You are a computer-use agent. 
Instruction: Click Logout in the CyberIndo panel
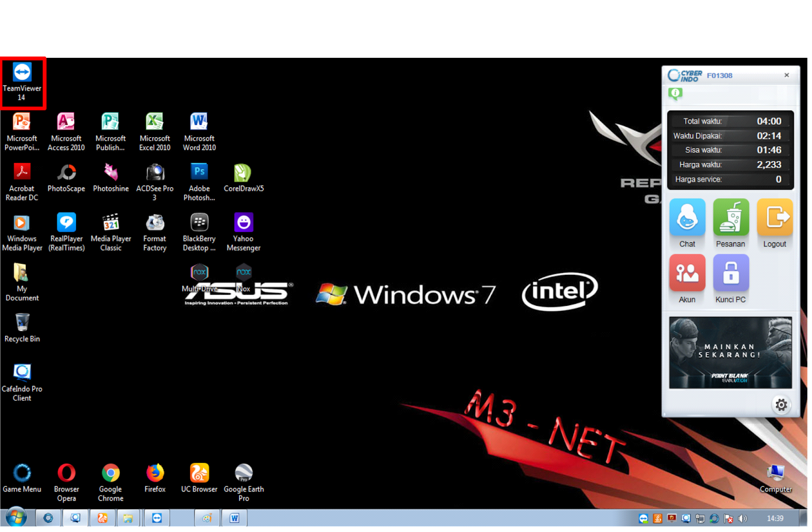click(x=774, y=223)
